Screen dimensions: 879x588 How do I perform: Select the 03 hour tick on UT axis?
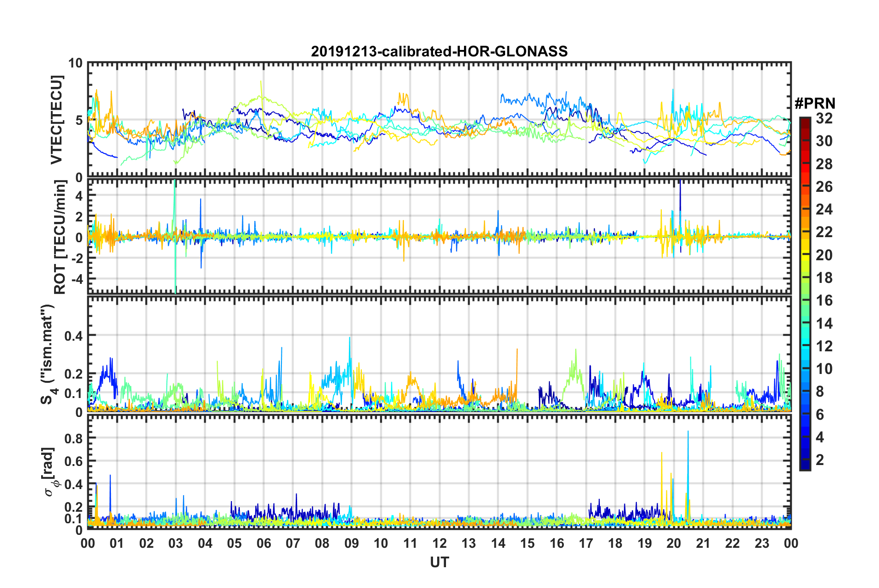click(176, 543)
